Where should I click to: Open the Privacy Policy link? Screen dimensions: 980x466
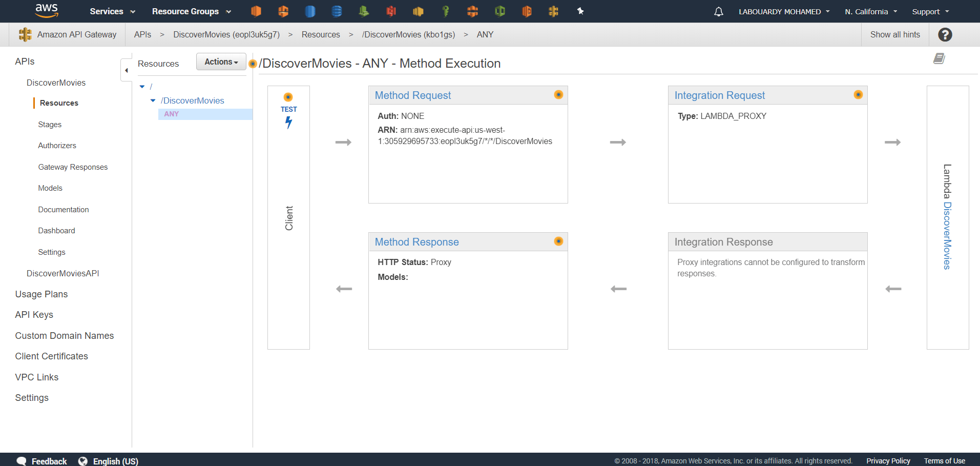click(x=888, y=461)
